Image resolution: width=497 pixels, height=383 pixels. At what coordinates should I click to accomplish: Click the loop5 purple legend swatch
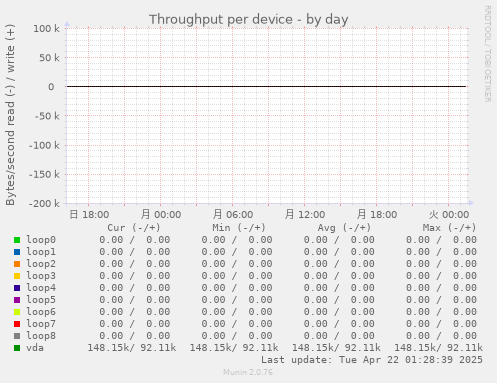[17, 300]
